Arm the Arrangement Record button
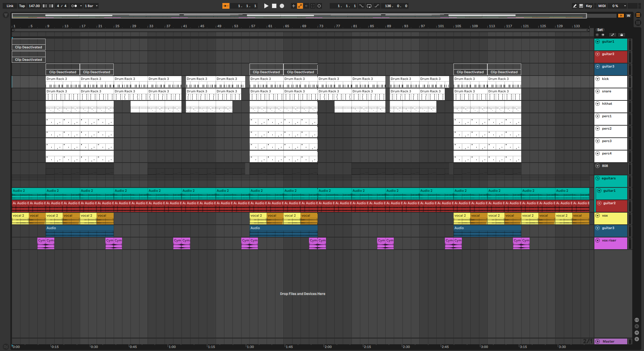The image size is (644, 351). pos(282,6)
